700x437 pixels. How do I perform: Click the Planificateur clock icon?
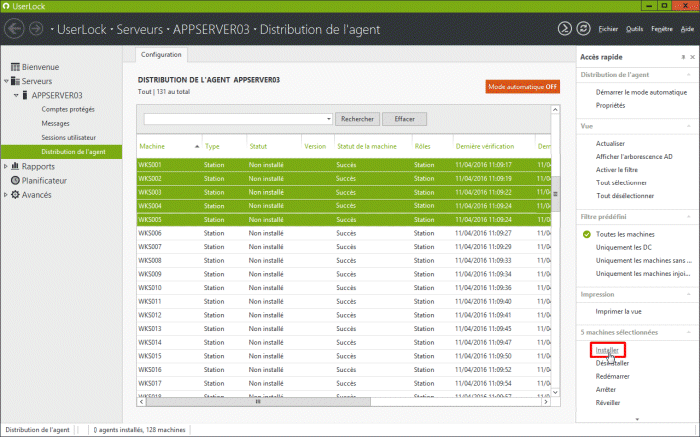15,180
